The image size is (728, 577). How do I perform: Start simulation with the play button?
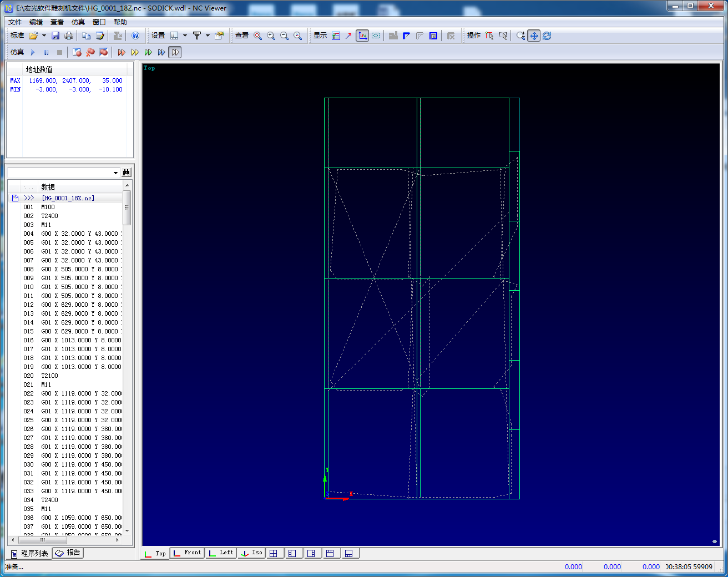click(33, 52)
